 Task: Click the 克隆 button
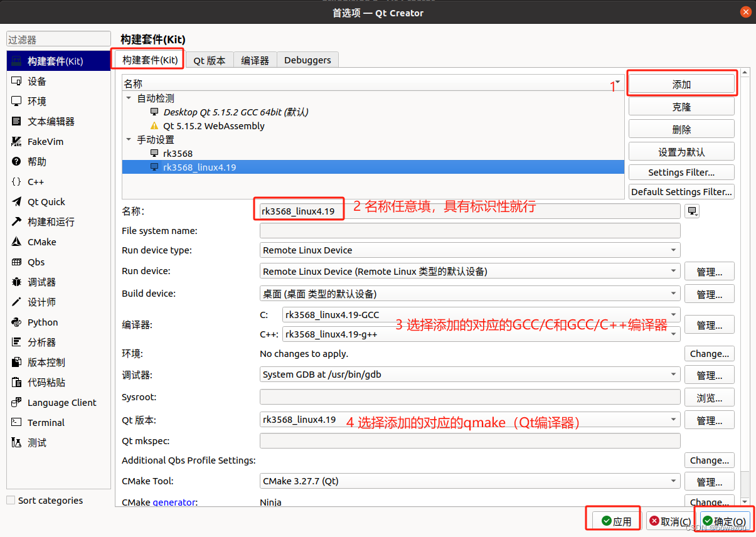(681, 105)
